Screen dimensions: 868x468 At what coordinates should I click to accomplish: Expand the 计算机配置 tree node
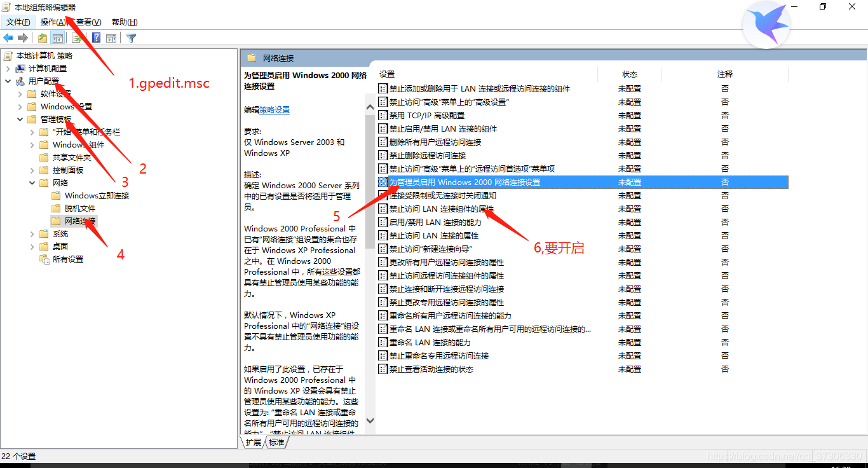click(8, 68)
